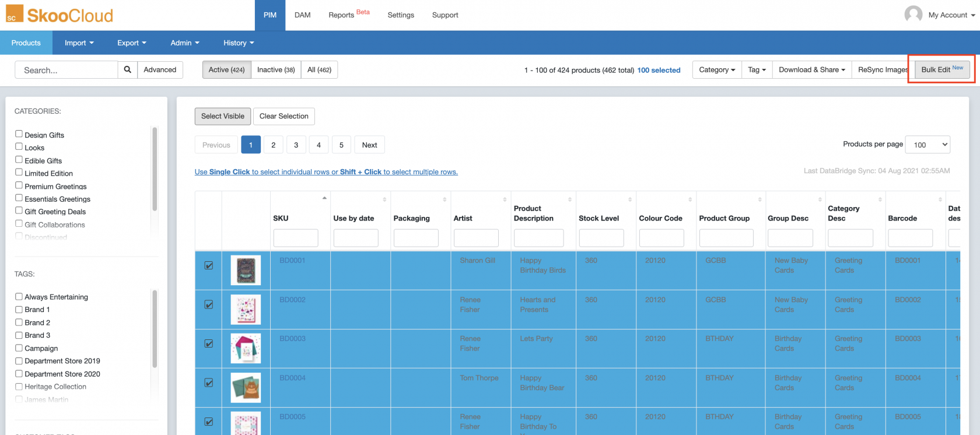This screenshot has width=980, height=435.
Task: Click the single click selection hint link
Action: 326,172
